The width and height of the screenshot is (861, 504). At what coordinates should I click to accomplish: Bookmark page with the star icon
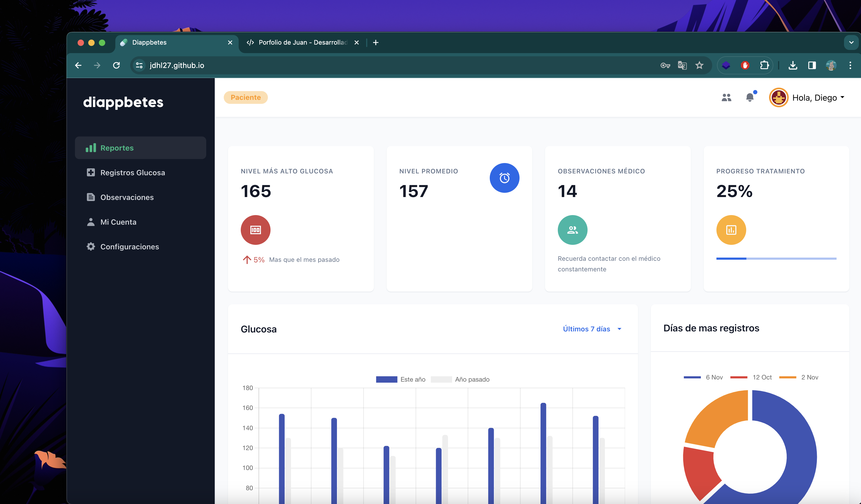699,65
